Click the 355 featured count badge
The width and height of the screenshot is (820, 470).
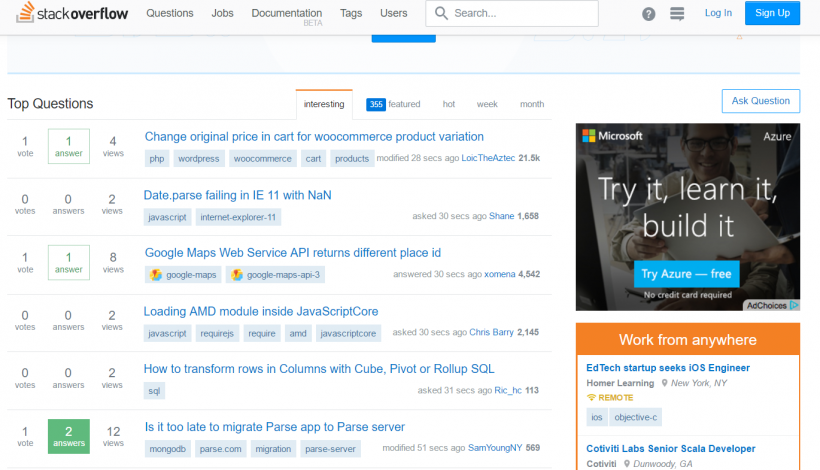tap(375, 104)
